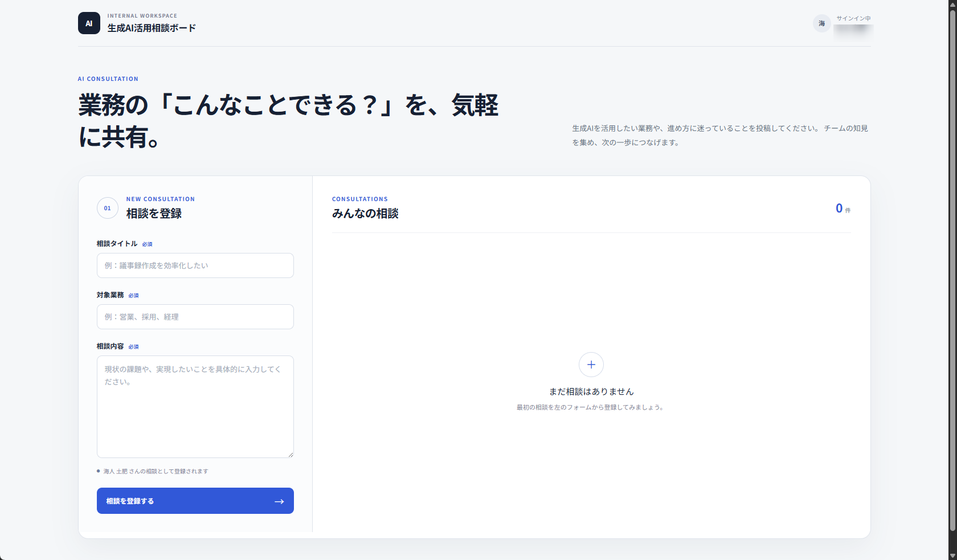
Task: Click the みんなの相談 heading
Action: coord(365,214)
